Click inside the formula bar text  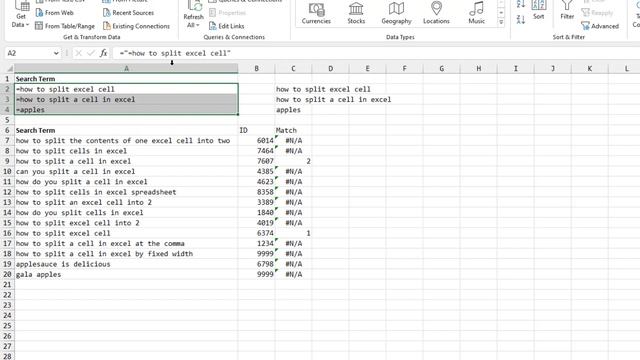(175, 53)
